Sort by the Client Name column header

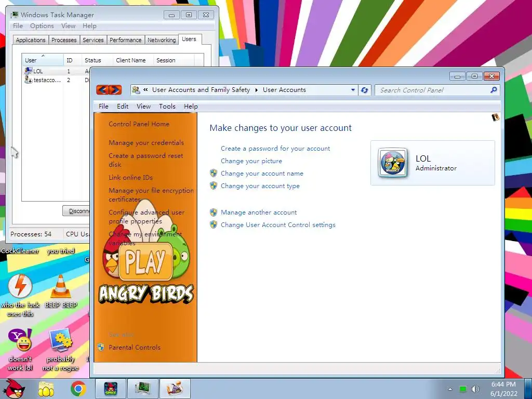(132, 60)
